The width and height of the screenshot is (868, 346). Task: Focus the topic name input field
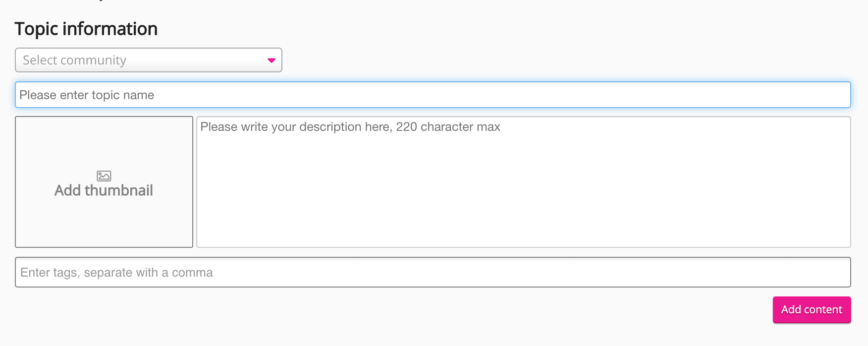433,95
